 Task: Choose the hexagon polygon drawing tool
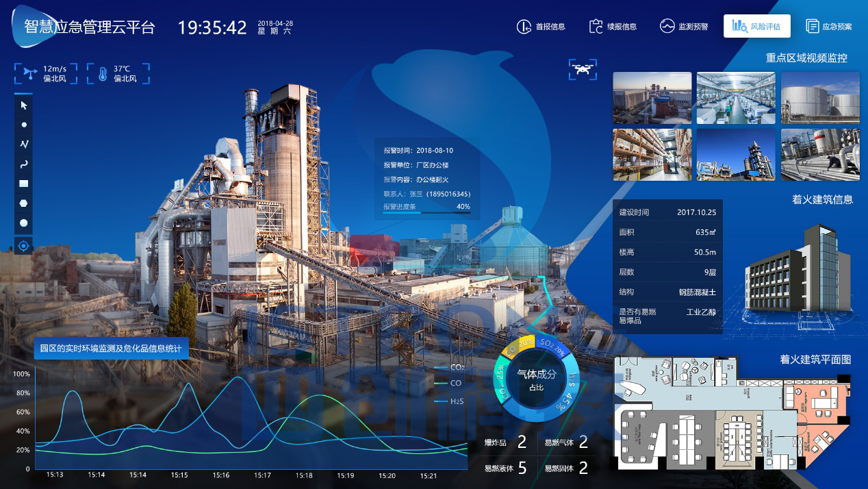pyautogui.click(x=24, y=203)
